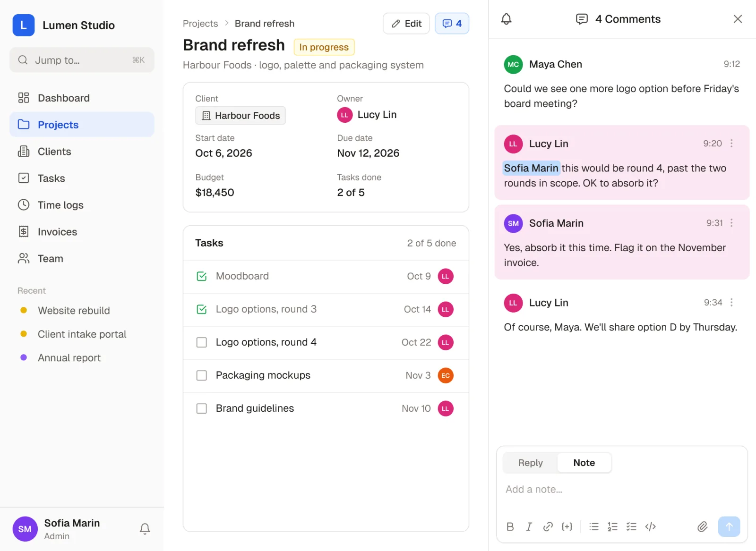Viewport: 756px width, 551px height.
Task: Insert a link in the note
Action: pyautogui.click(x=548, y=526)
